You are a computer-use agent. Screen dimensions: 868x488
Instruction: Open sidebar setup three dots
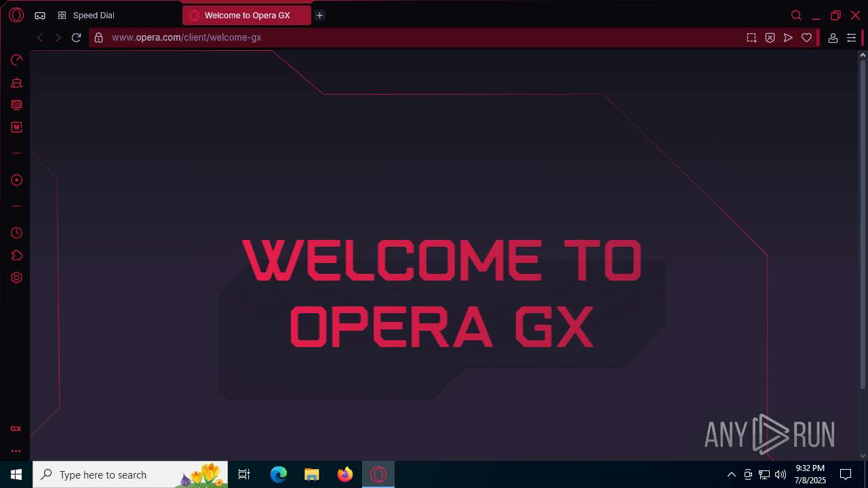click(x=16, y=451)
